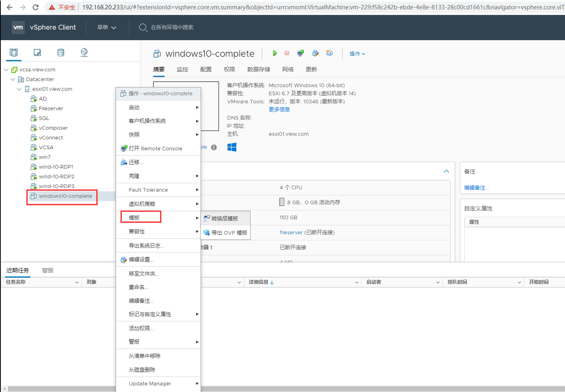Switch to the 更新 tab
Screen dimensions: 565x392
311,69
